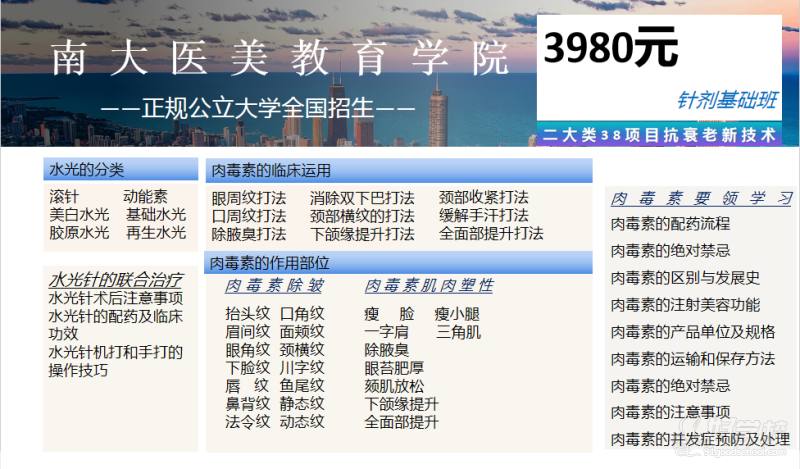Select 眉间纹 item
Screen dimensions: 800x469
pos(247,331)
